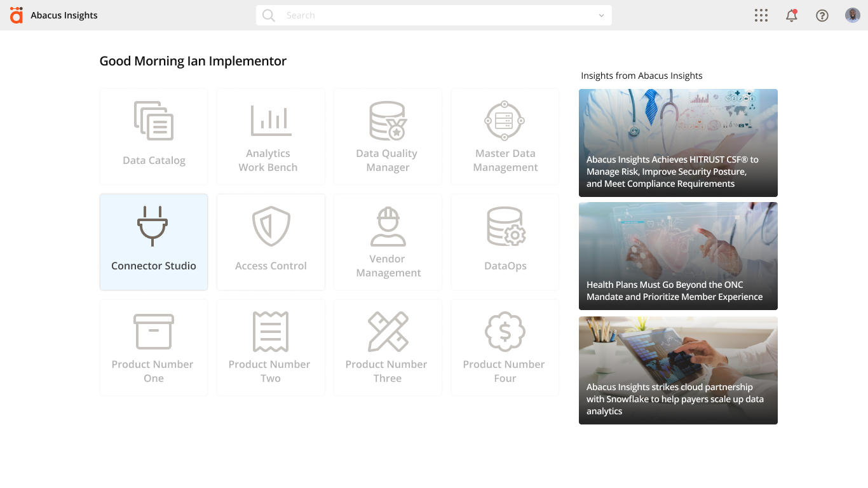Viewport: 868px width, 488px height.
Task: Open notifications bell
Action: pos(792,15)
